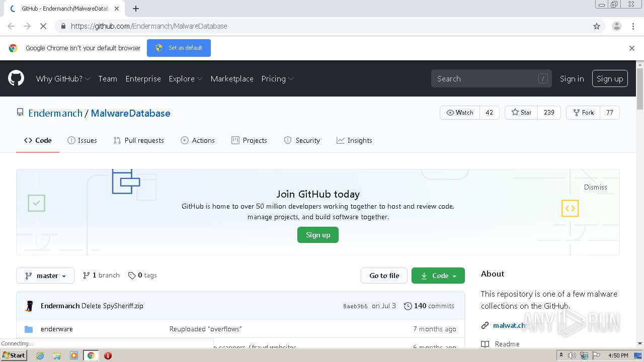Click the green Sign up button in banner
The width and height of the screenshot is (644, 362).
point(318,235)
